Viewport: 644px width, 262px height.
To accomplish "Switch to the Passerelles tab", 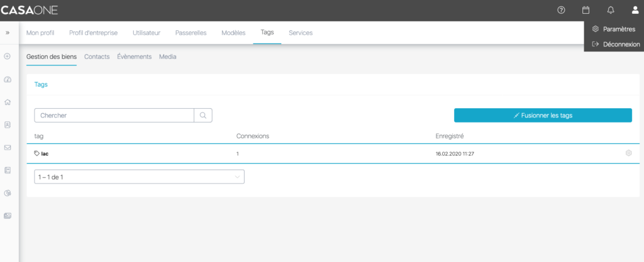I will pyautogui.click(x=191, y=33).
